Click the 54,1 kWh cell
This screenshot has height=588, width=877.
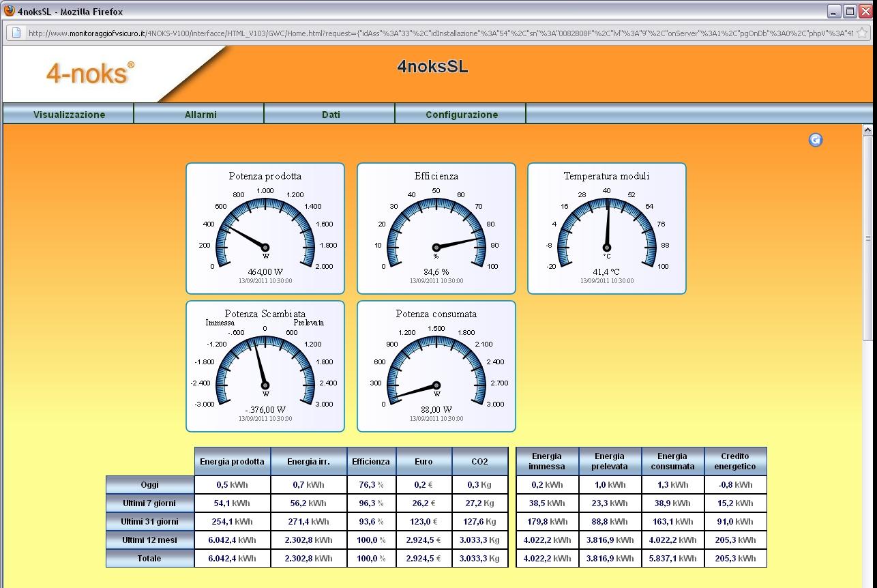(233, 503)
